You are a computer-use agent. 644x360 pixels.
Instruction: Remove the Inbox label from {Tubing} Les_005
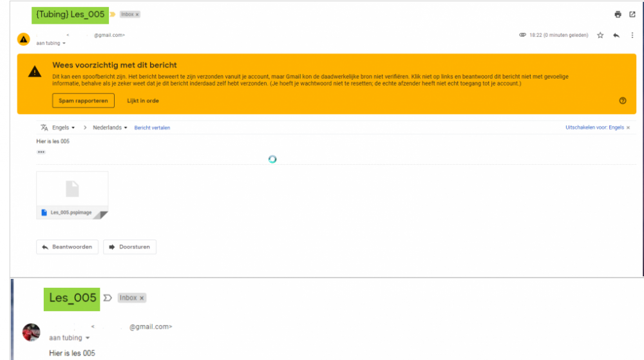click(137, 14)
